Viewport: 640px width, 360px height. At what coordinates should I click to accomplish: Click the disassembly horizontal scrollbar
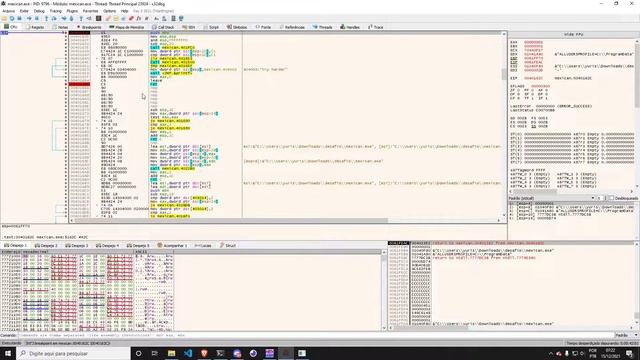286,220
